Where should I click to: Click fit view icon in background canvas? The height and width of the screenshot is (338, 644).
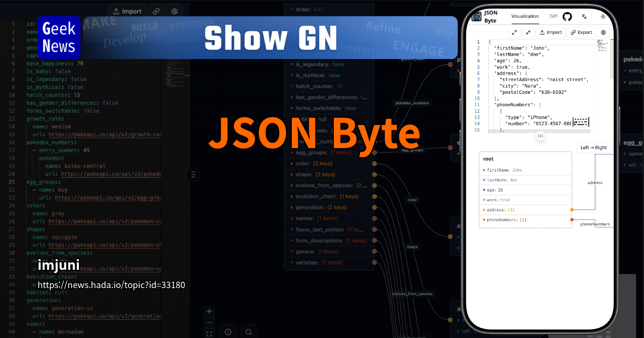coord(209,334)
